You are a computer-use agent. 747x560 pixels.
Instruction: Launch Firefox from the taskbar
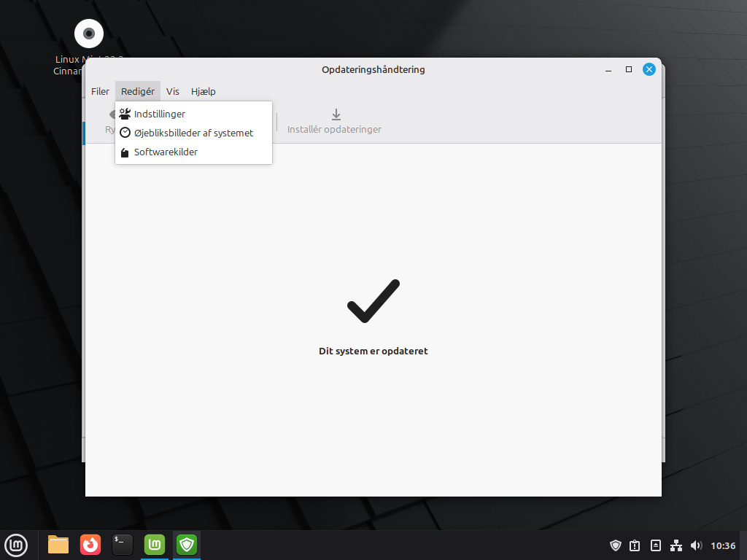point(90,545)
